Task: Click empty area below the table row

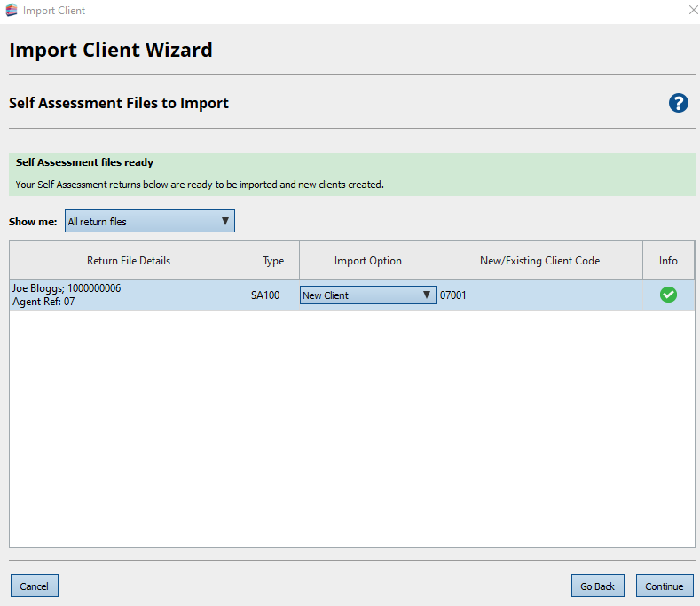Action: (351, 426)
